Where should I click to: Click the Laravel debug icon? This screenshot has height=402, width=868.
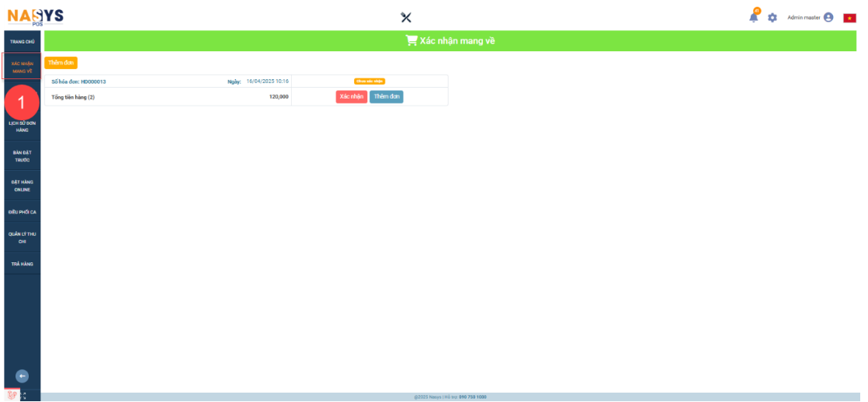tap(11, 395)
